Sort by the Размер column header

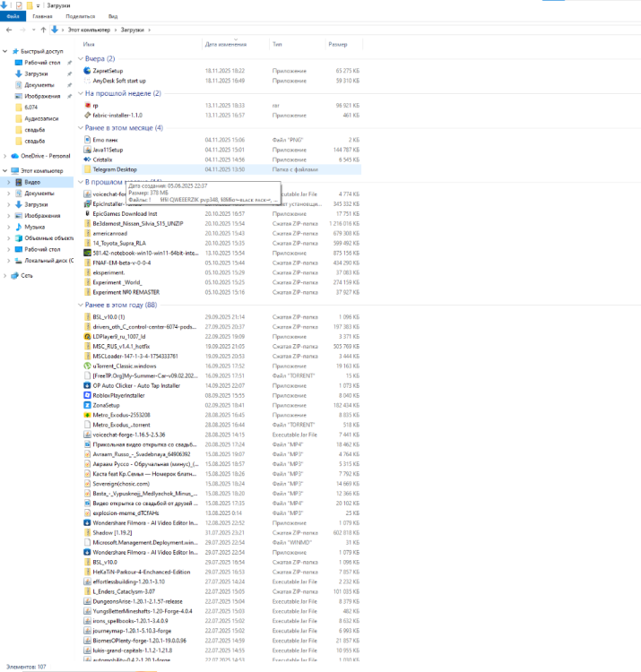[337, 44]
